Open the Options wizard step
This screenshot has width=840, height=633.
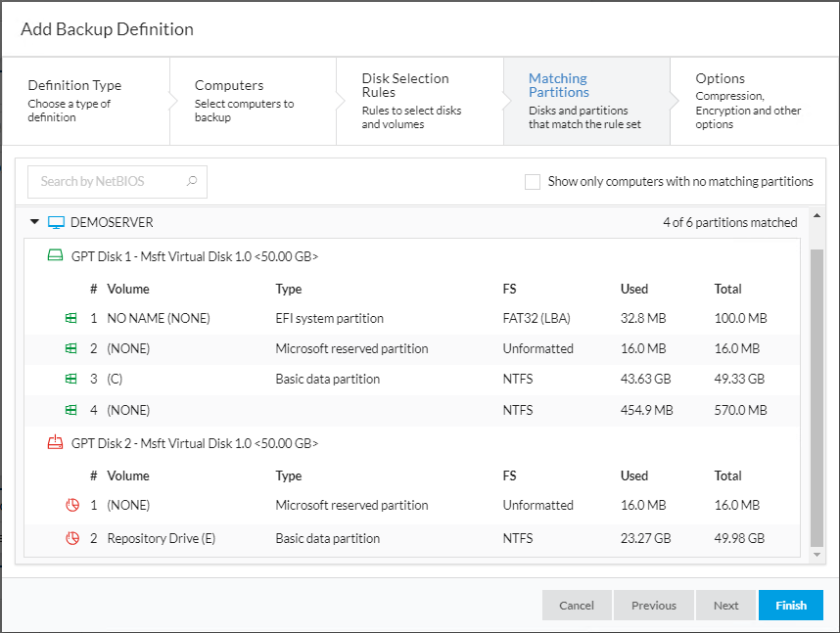(749, 101)
